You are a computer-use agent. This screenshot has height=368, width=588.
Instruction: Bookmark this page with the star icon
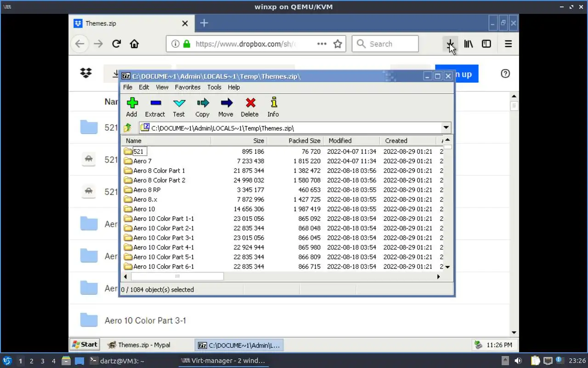coord(338,44)
